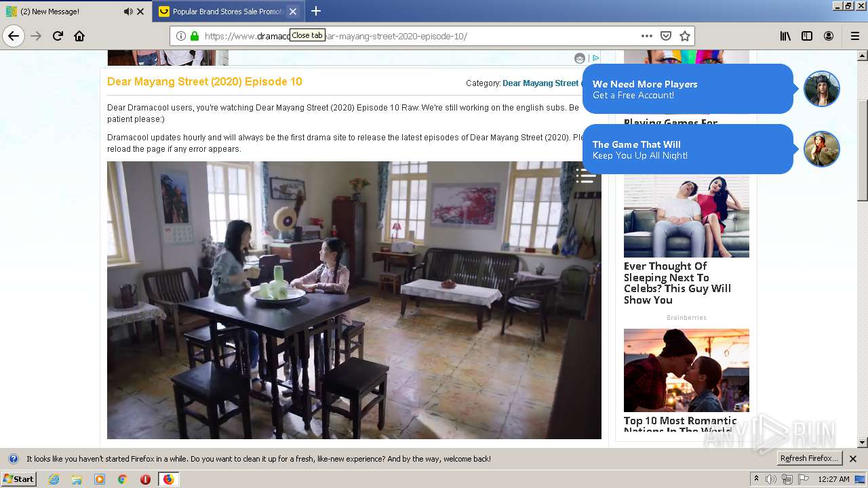Click the scrollbar down arrow
The image size is (868, 488).
[863, 443]
